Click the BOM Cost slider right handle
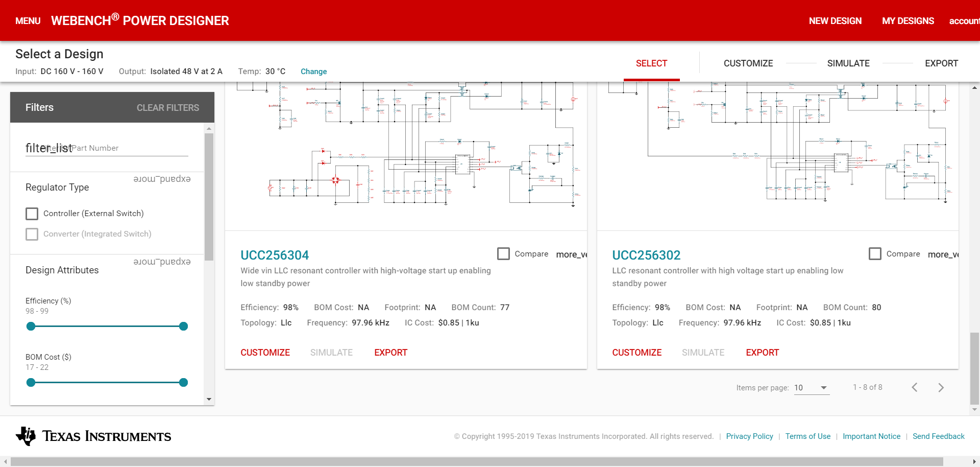The width and height of the screenshot is (980, 467). [x=183, y=383]
